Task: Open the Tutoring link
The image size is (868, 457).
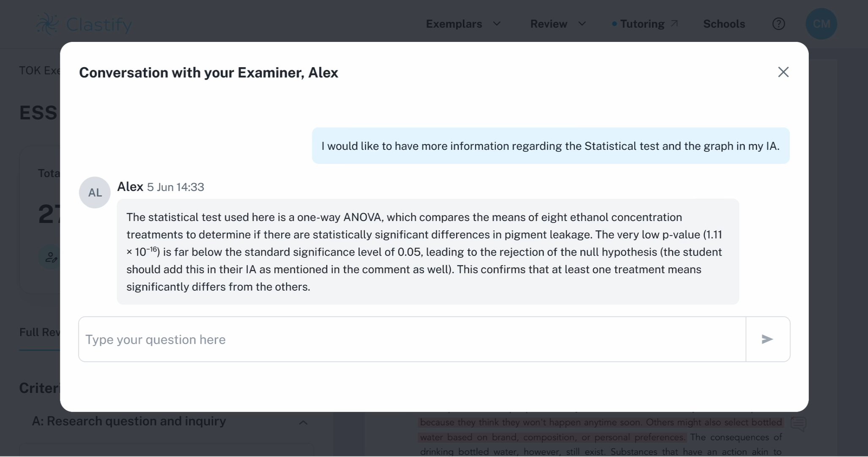Action: 642,24
